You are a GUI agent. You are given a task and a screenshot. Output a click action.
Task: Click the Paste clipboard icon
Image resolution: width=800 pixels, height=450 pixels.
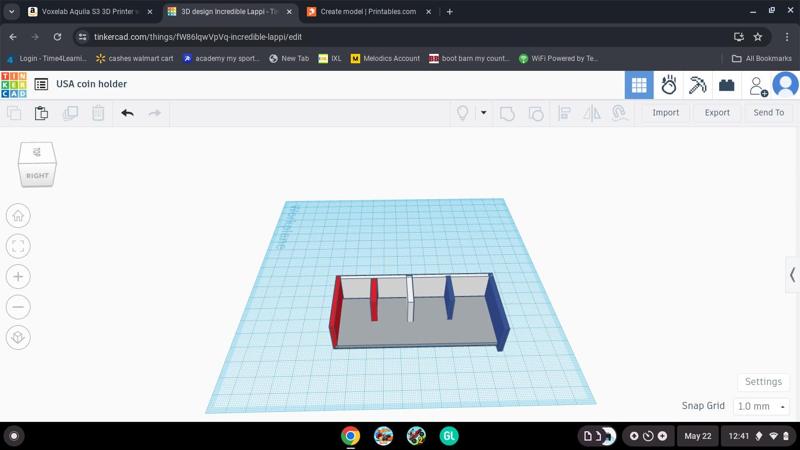pyautogui.click(x=41, y=113)
